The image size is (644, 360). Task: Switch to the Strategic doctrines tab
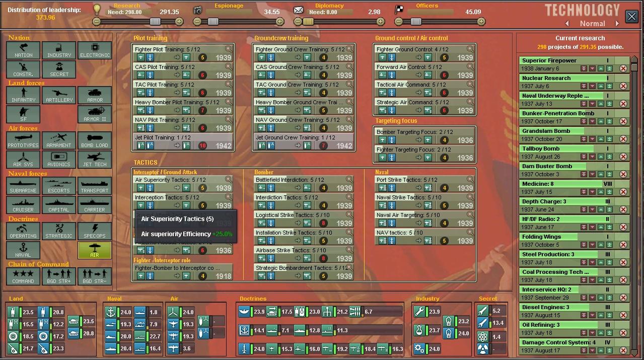pyautogui.click(x=59, y=232)
